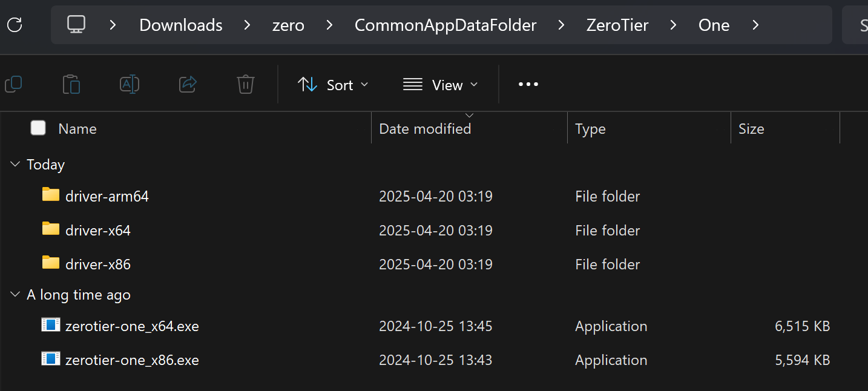Open the View dropdown menu

(441, 85)
